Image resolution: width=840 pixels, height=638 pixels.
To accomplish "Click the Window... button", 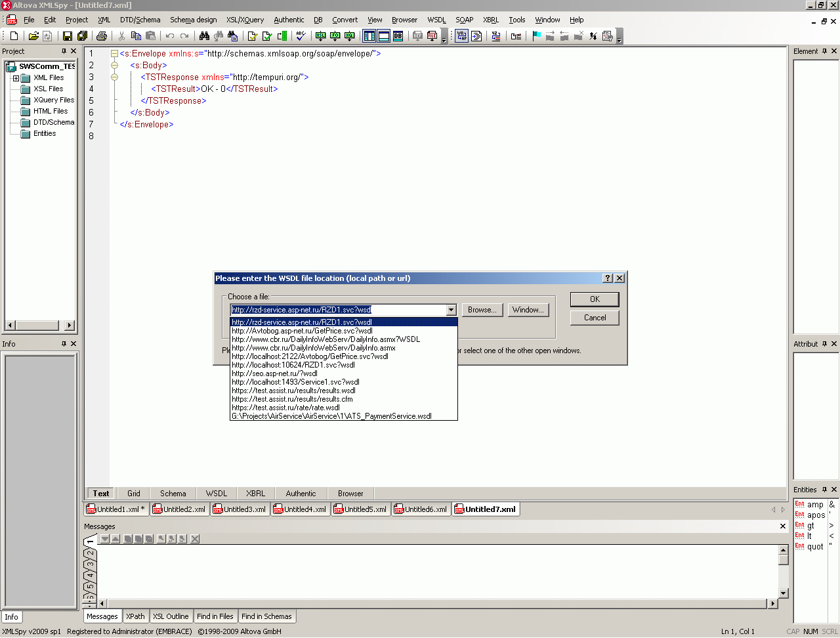I will (528, 310).
